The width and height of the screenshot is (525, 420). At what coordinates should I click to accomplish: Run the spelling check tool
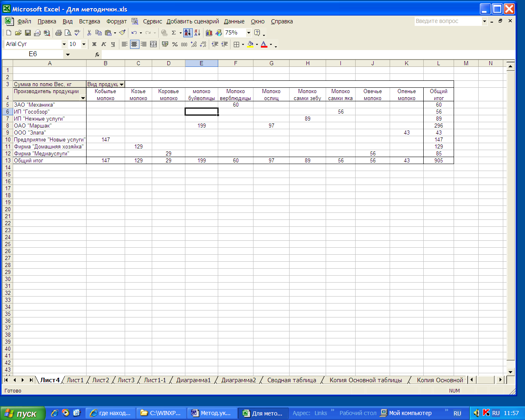[78, 33]
